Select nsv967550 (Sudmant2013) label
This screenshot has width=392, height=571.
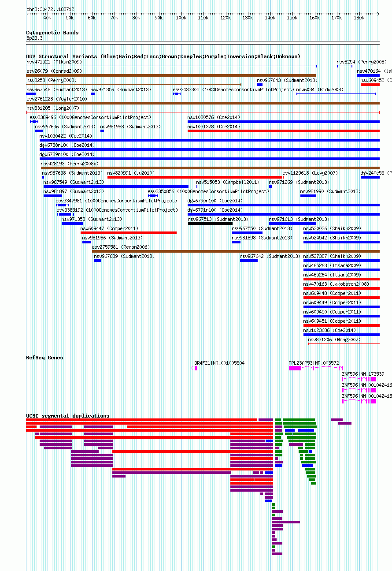(263, 229)
